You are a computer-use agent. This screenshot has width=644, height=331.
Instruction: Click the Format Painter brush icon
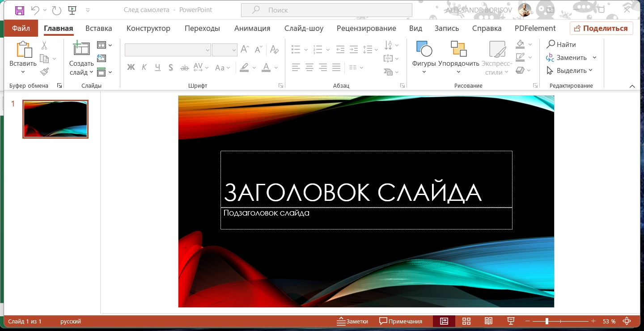coord(44,72)
